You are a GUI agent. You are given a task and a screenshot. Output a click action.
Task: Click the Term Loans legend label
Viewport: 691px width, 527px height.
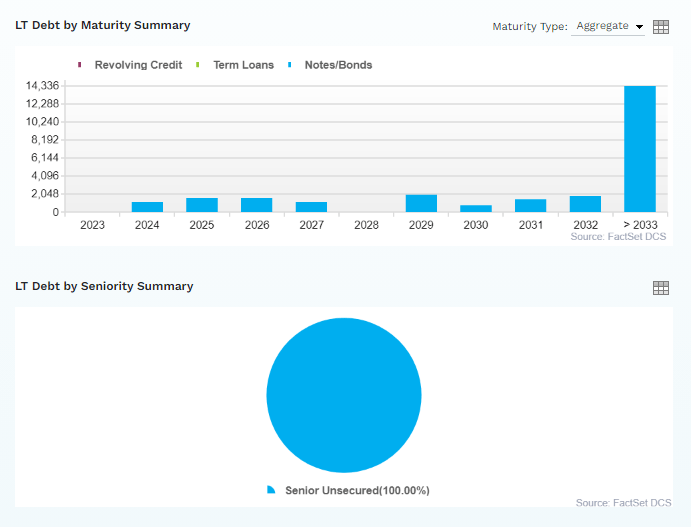[244, 65]
